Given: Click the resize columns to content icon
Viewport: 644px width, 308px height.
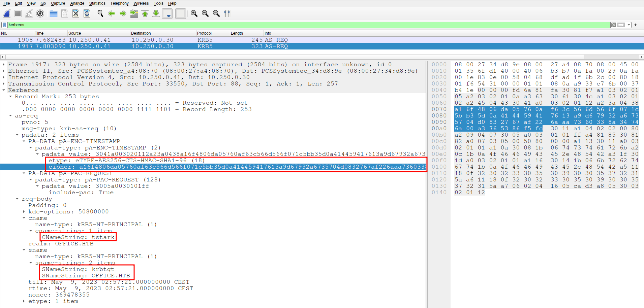Looking at the screenshot, I should point(227,13).
